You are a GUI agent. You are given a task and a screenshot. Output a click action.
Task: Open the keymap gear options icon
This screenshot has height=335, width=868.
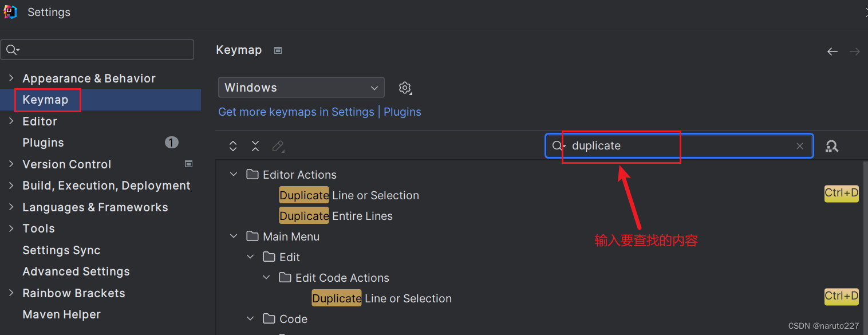[405, 88]
